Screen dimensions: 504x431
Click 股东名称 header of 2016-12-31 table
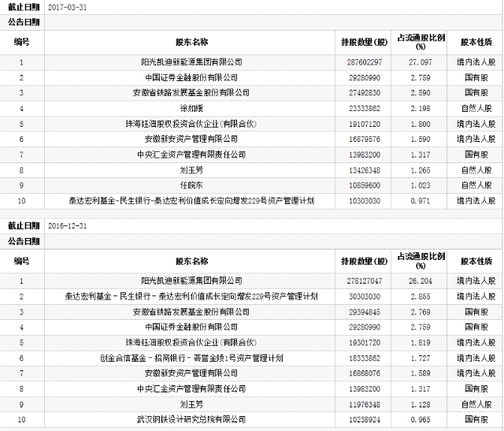click(191, 261)
